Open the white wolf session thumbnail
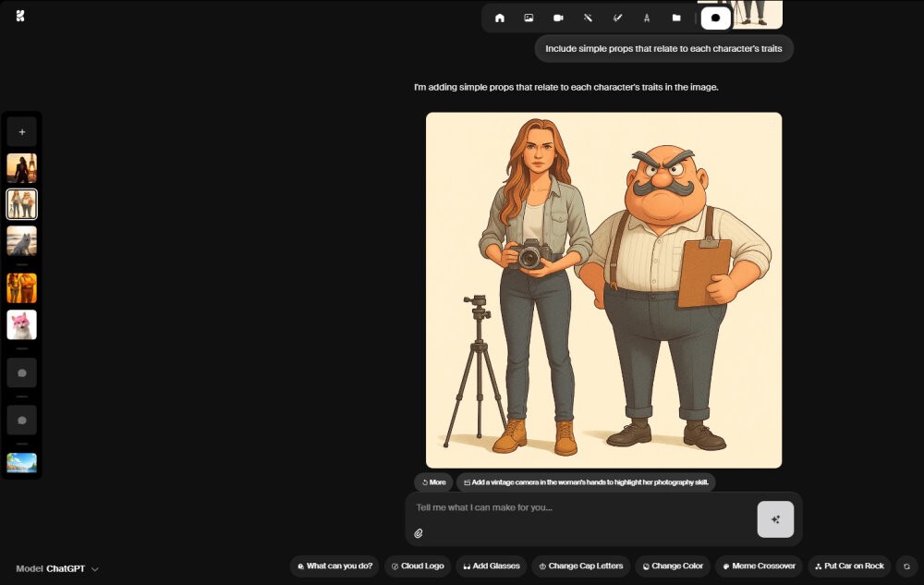This screenshot has height=585, width=924. point(22,241)
